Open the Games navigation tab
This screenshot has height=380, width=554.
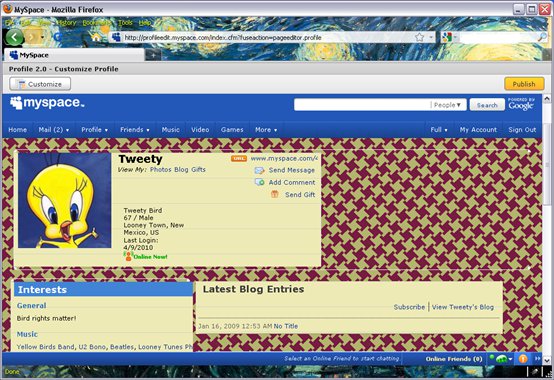click(x=232, y=130)
